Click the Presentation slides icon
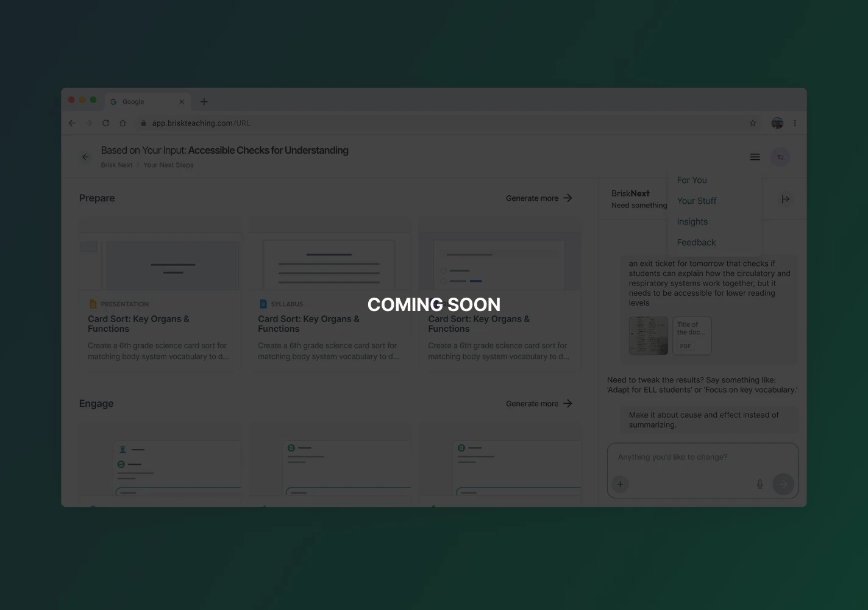Viewport: 868px width, 610px height. (93, 304)
